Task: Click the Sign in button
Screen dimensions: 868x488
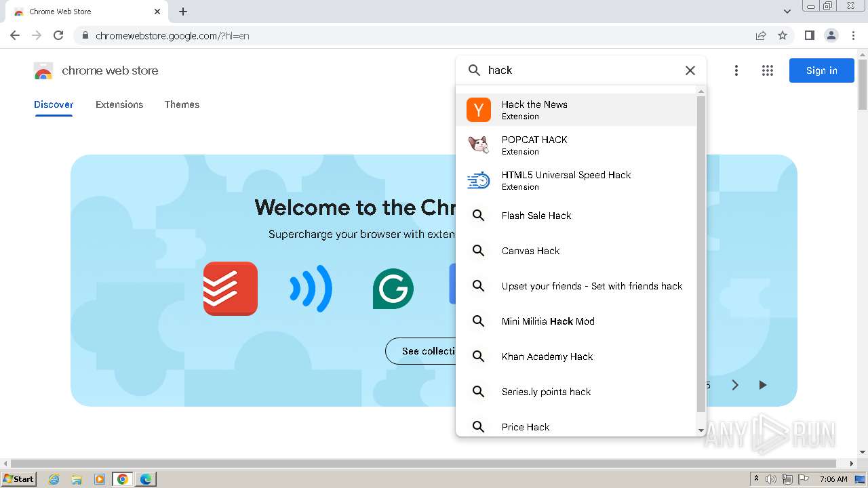Action: coord(822,70)
